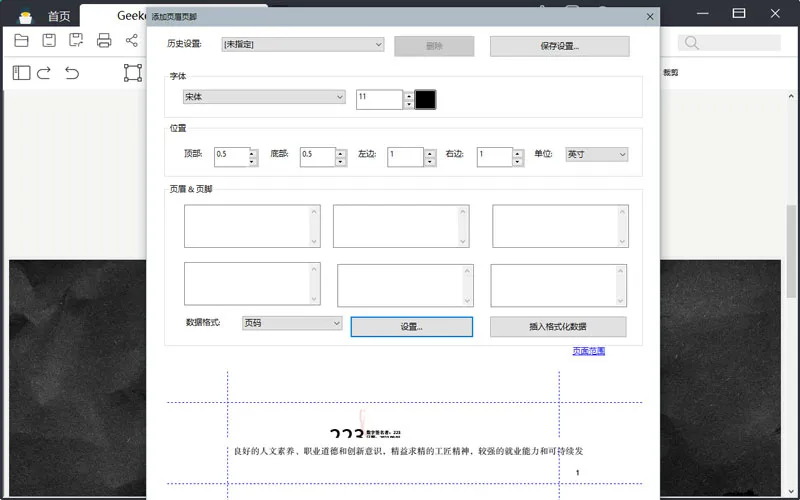The width and height of the screenshot is (800, 500).
Task: Click the center footer text box
Action: 405,286
